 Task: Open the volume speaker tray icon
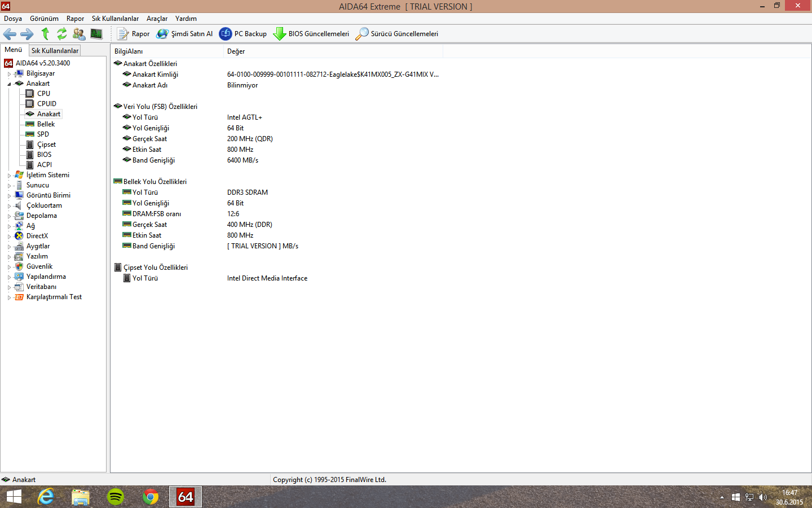coord(763,497)
